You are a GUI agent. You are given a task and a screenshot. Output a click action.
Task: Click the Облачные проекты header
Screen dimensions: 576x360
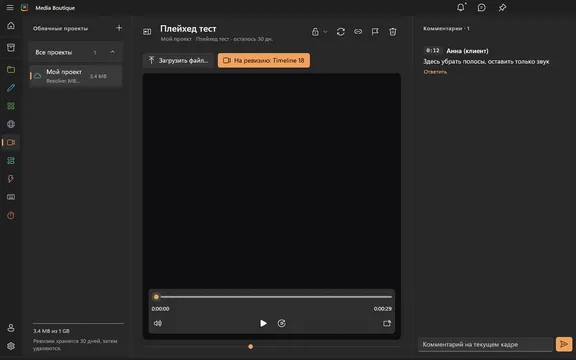(60, 28)
